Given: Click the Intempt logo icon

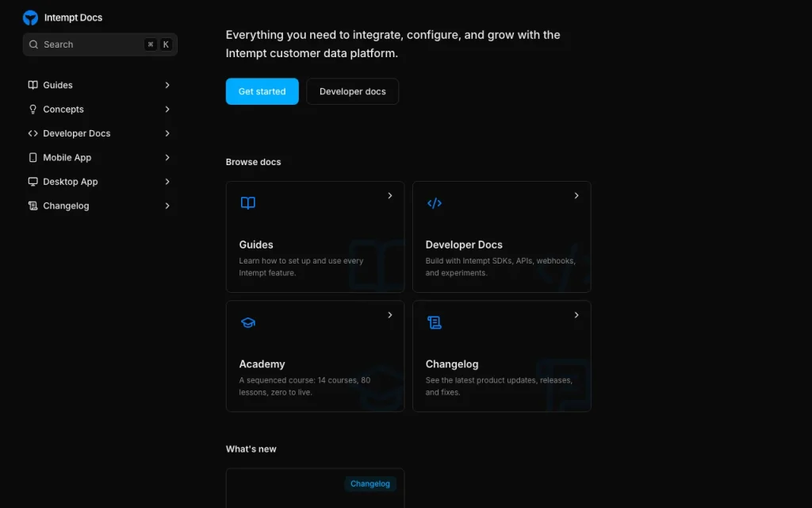Looking at the screenshot, I should pos(31,17).
